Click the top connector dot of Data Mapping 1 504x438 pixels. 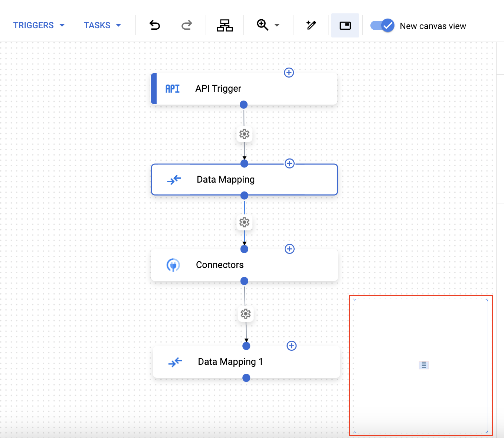246,346
